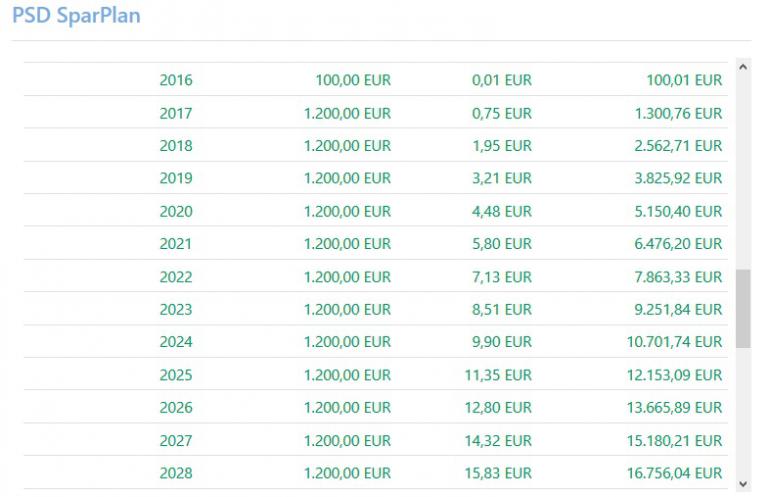The image size is (770, 497).
Task: Select the year 2020 cell
Action: click(176, 211)
